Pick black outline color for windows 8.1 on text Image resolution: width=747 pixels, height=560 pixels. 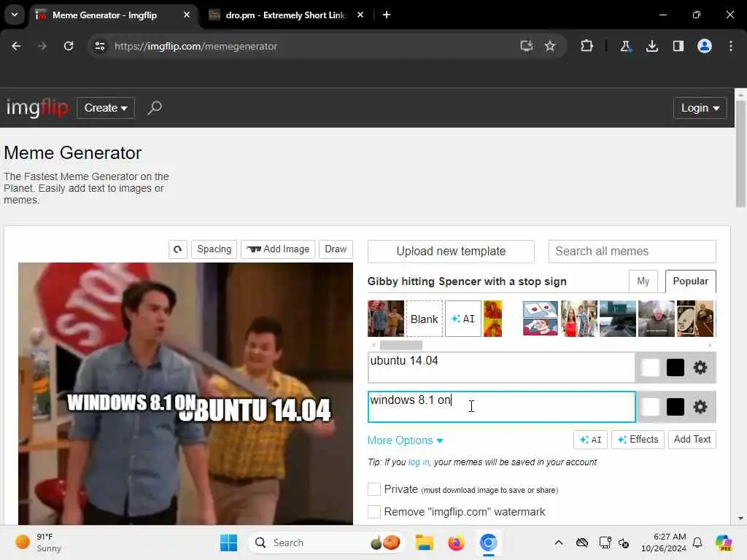675,407
